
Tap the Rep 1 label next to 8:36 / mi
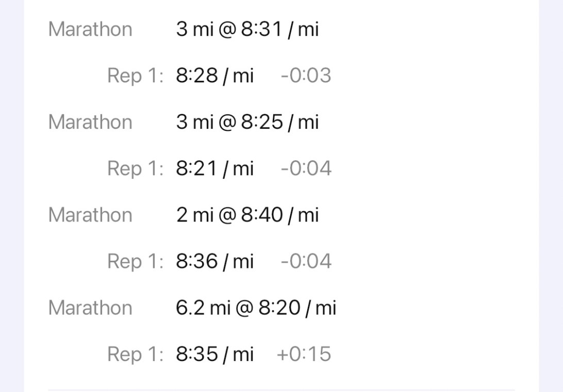pos(135,261)
